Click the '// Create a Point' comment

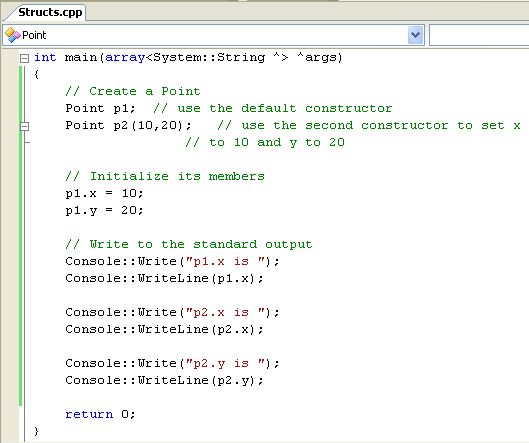133,91
